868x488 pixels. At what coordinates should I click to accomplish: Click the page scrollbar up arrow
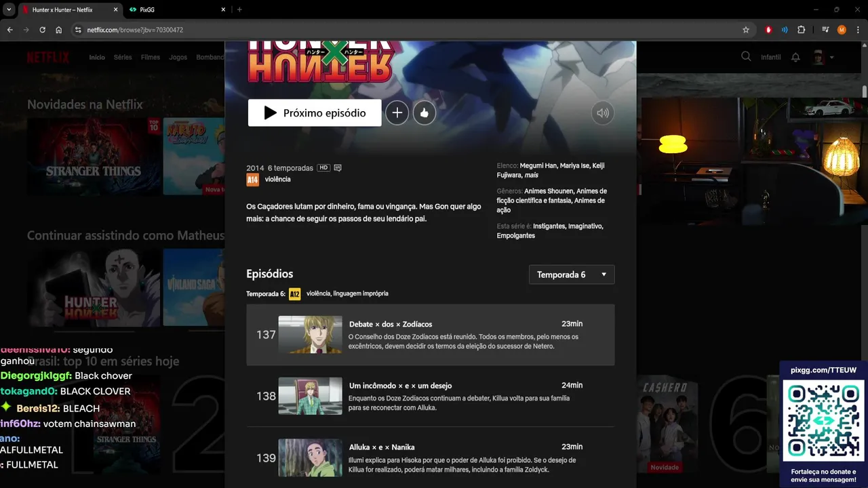click(x=865, y=45)
